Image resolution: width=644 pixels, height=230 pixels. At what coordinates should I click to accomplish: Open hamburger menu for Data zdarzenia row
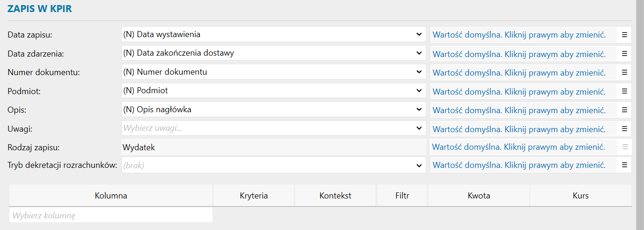[x=624, y=54]
